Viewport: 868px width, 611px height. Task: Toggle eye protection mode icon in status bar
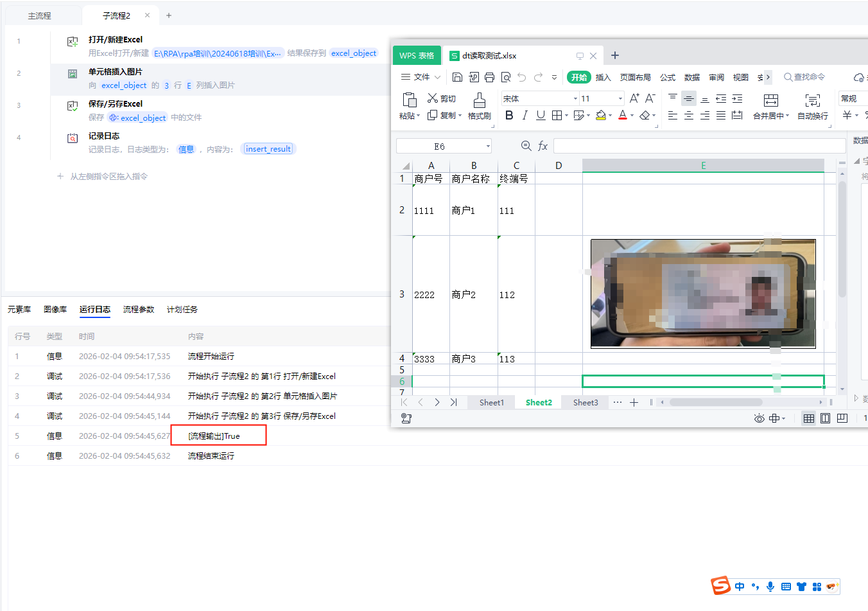click(x=759, y=418)
